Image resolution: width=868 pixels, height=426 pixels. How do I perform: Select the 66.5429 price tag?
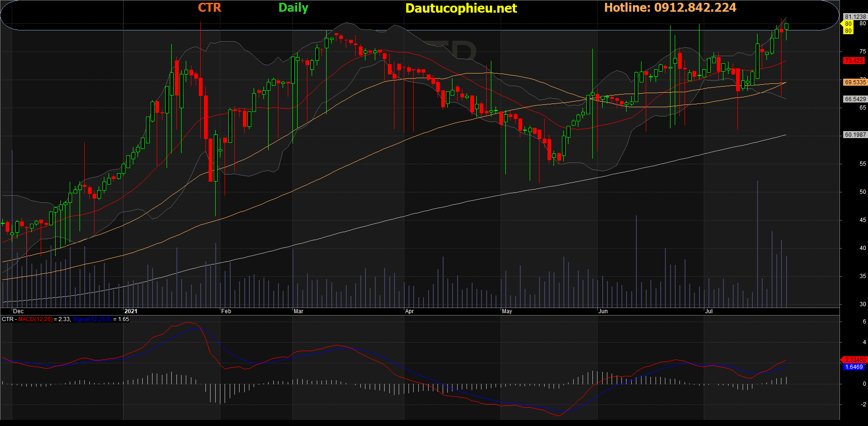pos(855,99)
